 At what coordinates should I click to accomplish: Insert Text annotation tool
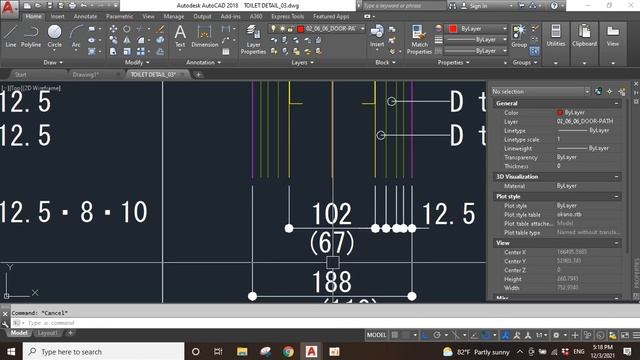point(180,36)
